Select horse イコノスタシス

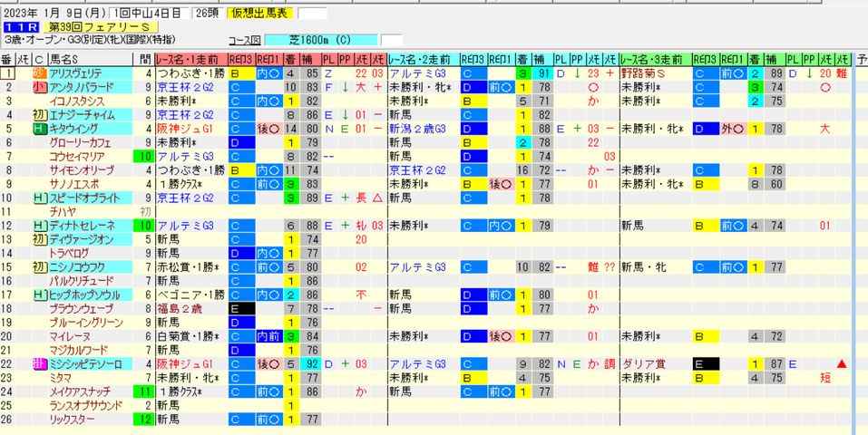pyautogui.click(x=90, y=101)
